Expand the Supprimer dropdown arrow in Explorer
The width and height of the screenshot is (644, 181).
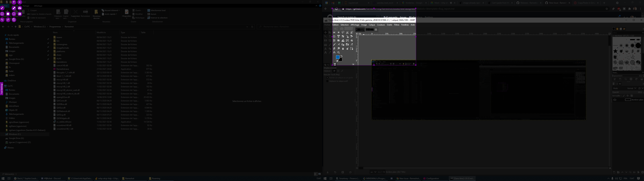click(75, 18)
